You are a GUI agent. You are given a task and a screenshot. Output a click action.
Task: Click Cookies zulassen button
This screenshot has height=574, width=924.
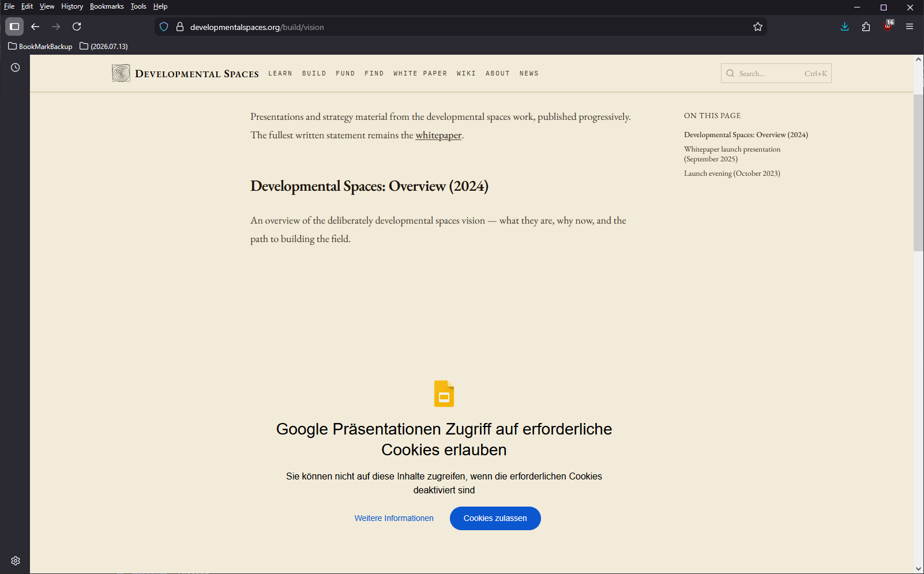[x=495, y=518]
